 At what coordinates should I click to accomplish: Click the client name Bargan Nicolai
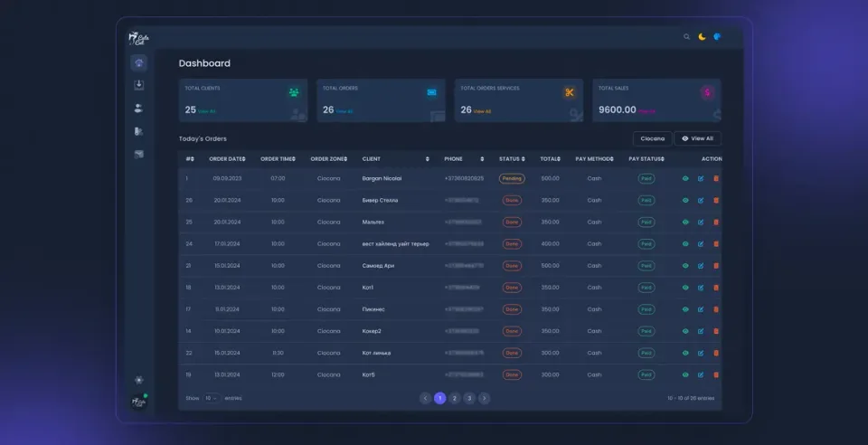(x=382, y=179)
